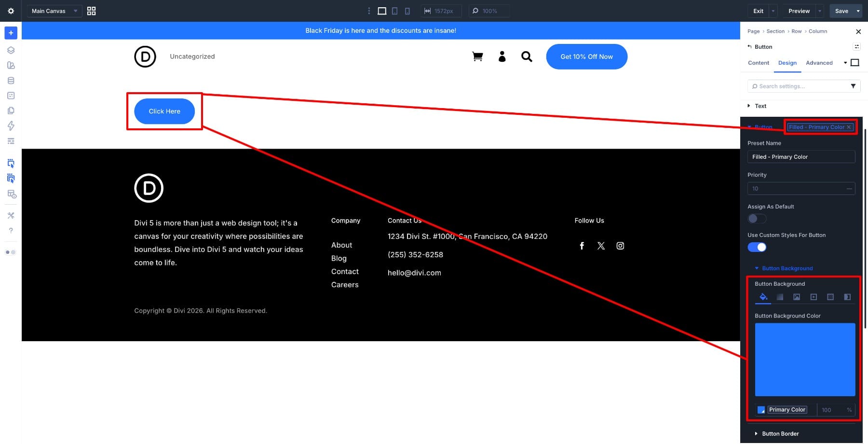Open lightning bolt icon in left sidebar

pyautogui.click(x=11, y=126)
